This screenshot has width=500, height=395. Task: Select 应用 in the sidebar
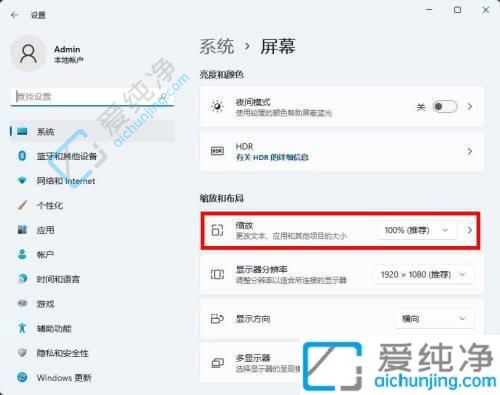pos(92,230)
